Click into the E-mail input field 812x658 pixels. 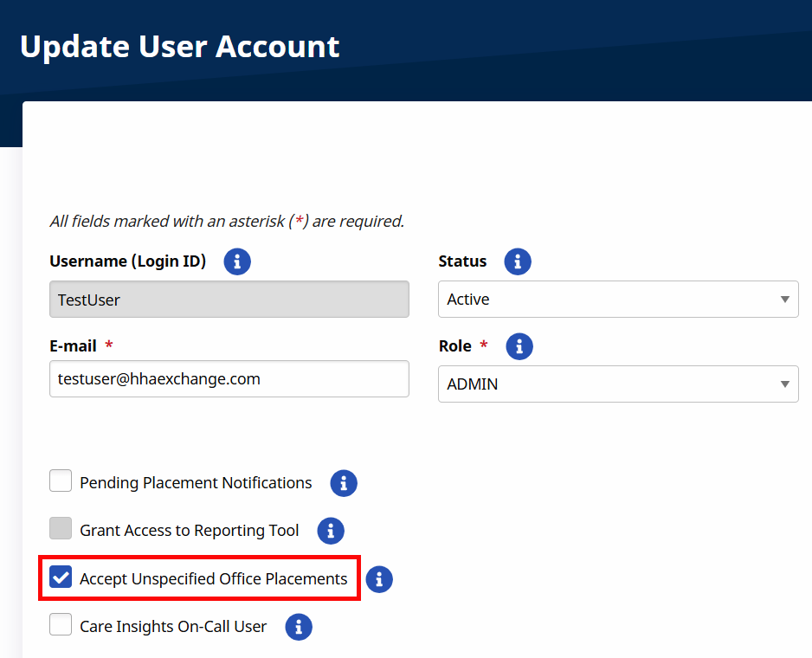(229, 379)
